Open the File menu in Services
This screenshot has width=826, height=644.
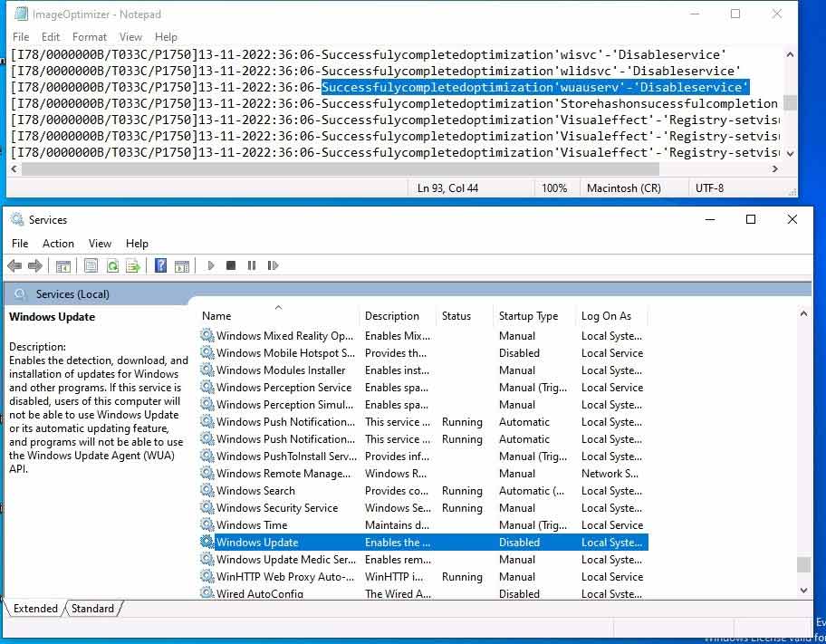coord(20,244)
